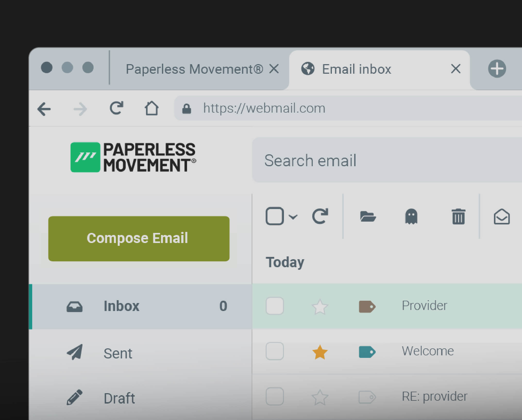Check the Welcome email checkbox

[275, 351]
